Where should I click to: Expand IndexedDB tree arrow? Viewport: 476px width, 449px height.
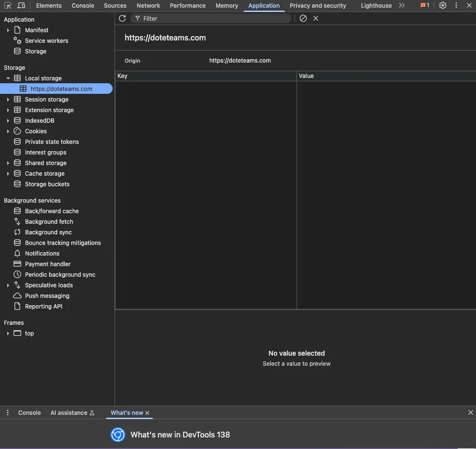point(8,121)
